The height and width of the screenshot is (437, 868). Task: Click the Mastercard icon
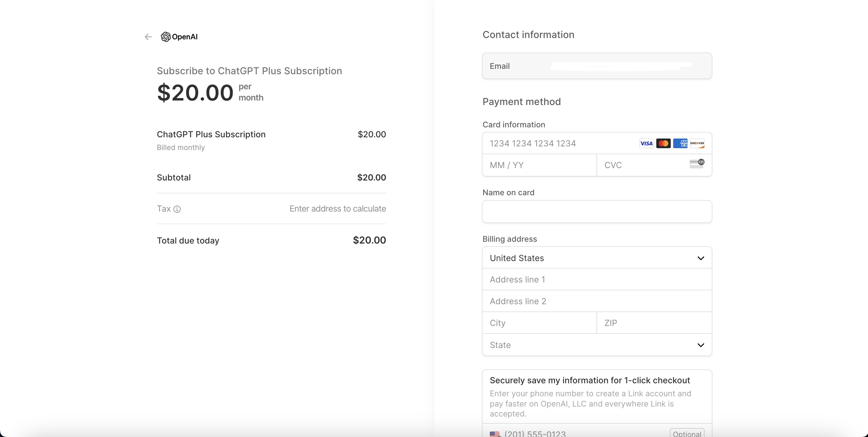(x=663, y=143)
